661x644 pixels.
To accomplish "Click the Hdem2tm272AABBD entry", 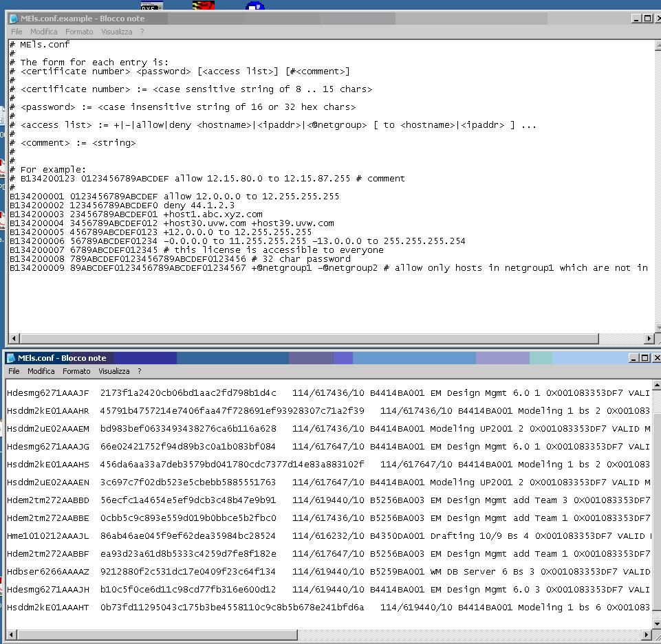I will click(x=328, y=500).
